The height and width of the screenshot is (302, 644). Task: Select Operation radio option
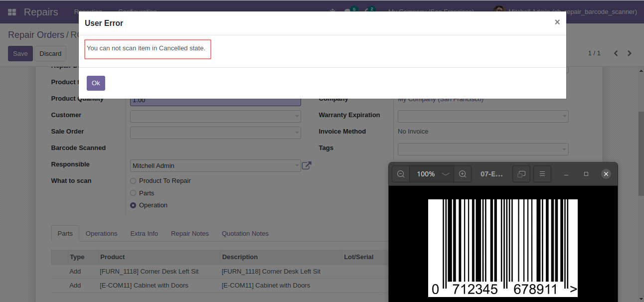coord(133,205)
